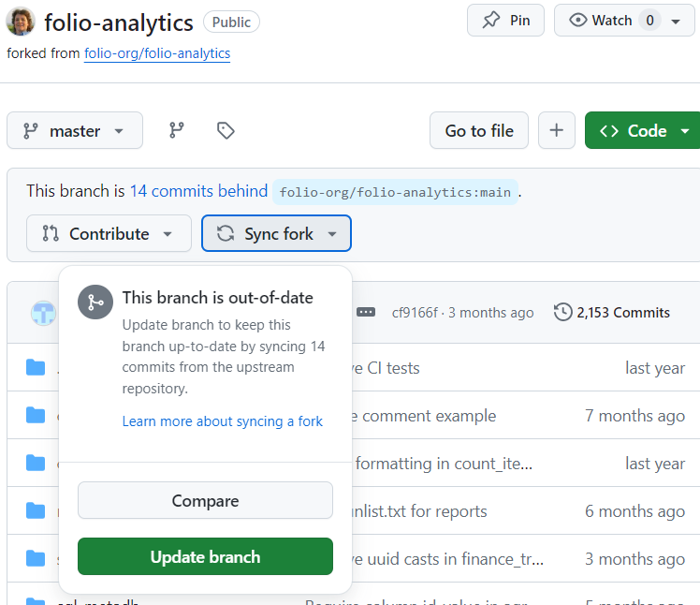This screenshot has width=700, height=605.
Task: Pin the repository with Pin button
Action: pyautogui.click(x=505, y=21)
